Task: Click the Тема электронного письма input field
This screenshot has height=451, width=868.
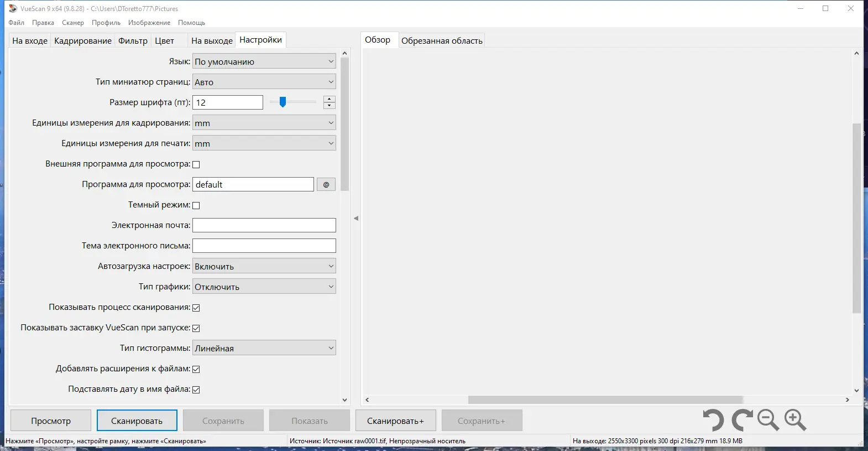Action: [264, 246]
